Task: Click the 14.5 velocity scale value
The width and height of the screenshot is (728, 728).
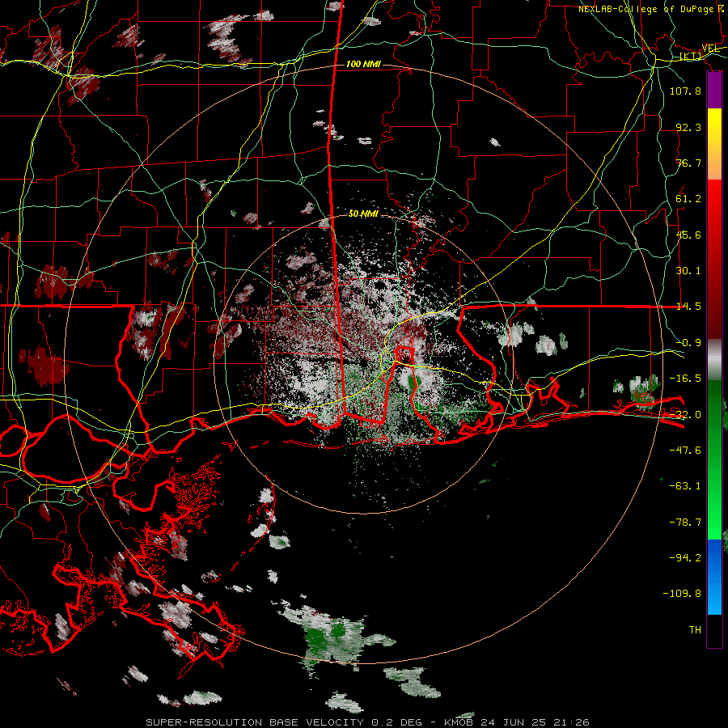Action: click(x=688, y=307)
